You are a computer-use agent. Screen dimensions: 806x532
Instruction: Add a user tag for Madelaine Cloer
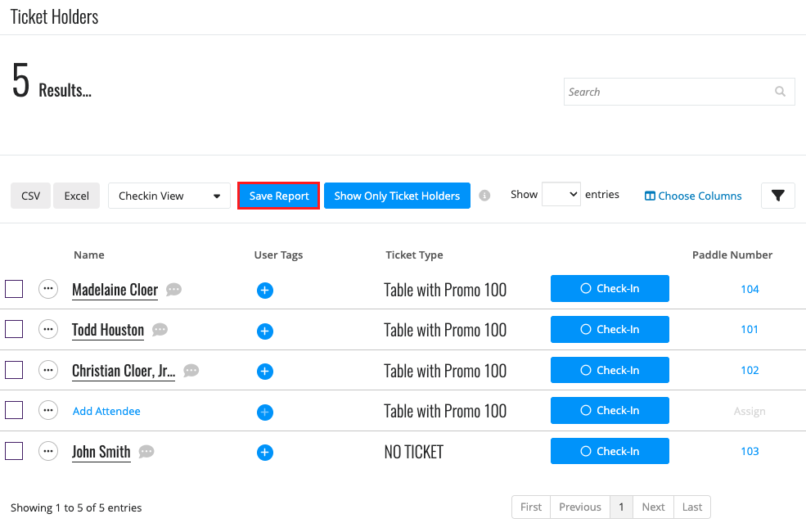click(x=265, y=291)
